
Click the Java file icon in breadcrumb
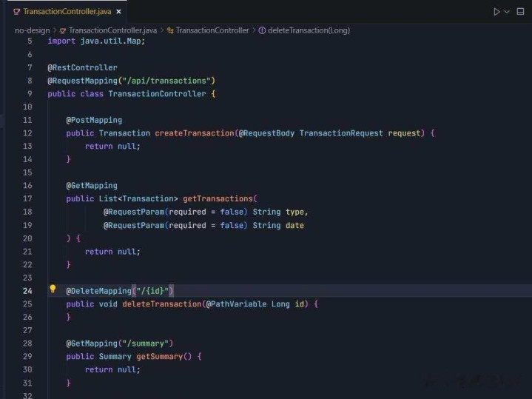63,31
